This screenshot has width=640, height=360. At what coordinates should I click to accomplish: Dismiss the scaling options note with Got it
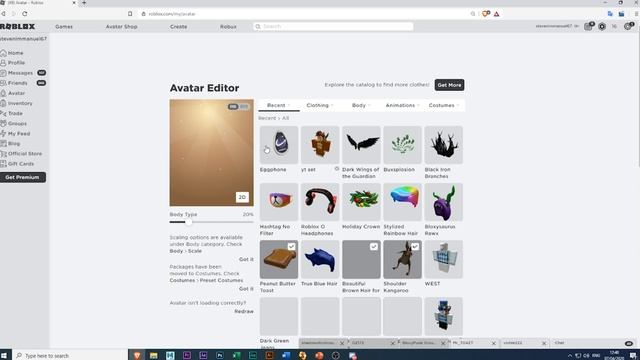coord(246,259)
